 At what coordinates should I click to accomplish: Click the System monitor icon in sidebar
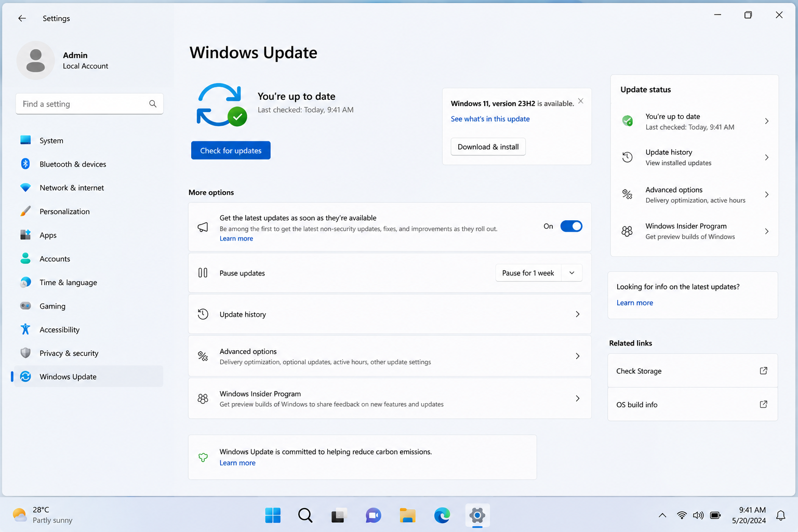pos(25,140)
